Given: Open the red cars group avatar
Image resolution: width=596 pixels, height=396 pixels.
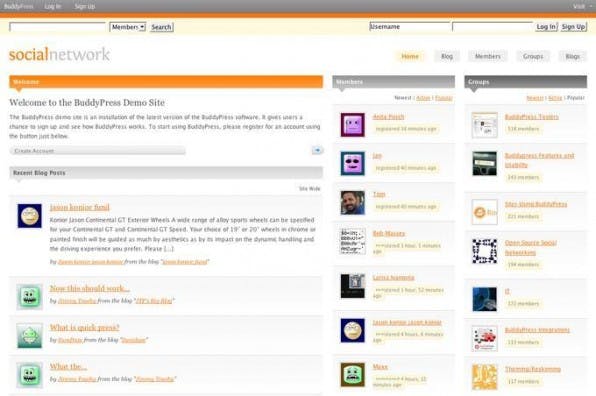Looking at the screenshot, I should point(484,338).
